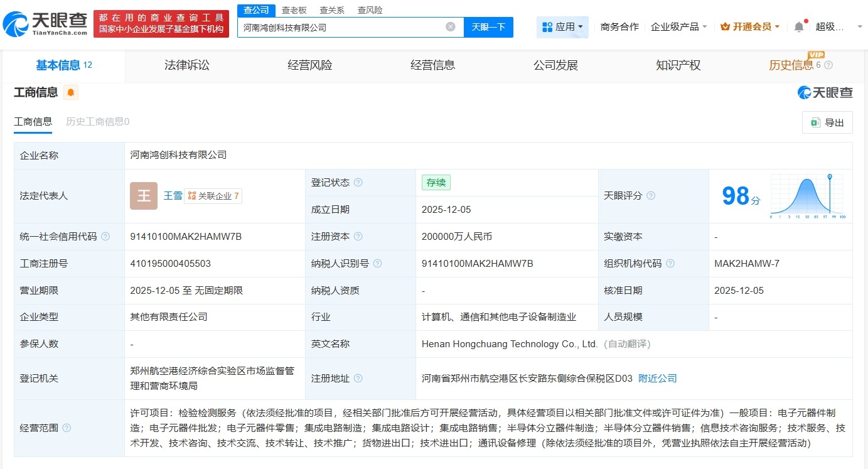Image resolution: width=868 pixels, height=469 pixels.
Task: Click the 天眼一下 search button
Action: [489, 26]
